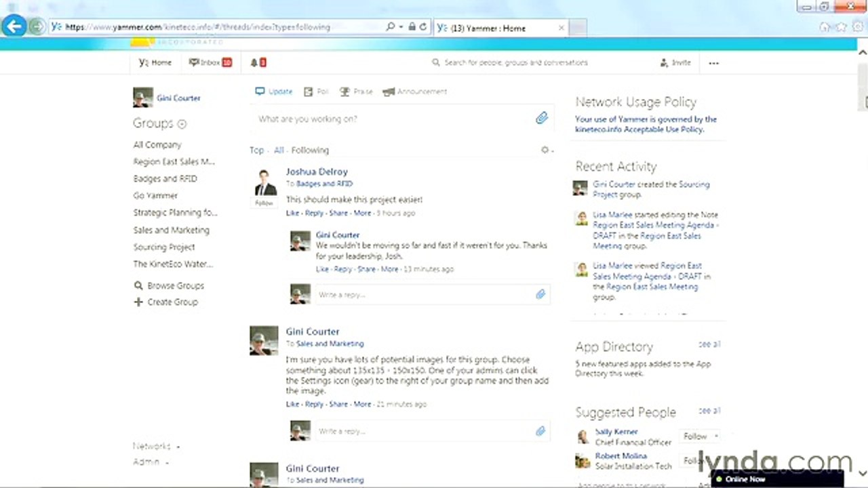This screenshot has width=868, height=488.
Task: Open the notifications bell with 3 alerts
Action: [x=258, y=62]
